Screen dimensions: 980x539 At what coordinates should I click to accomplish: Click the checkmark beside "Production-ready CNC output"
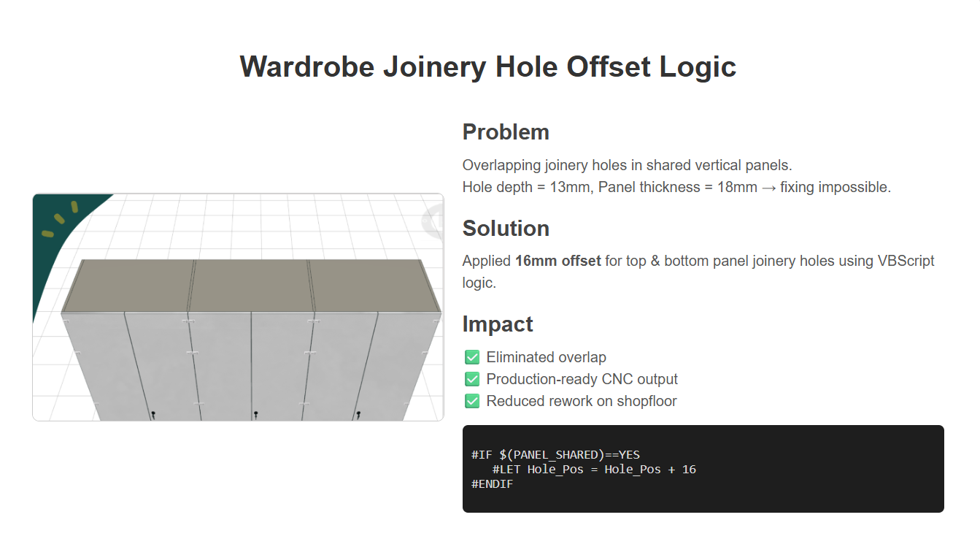pyautogui.click(x=472, y=379)
